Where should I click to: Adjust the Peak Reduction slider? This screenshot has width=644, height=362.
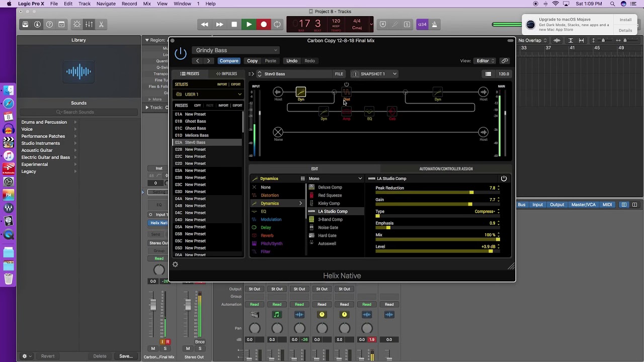(x=438, y=193)
